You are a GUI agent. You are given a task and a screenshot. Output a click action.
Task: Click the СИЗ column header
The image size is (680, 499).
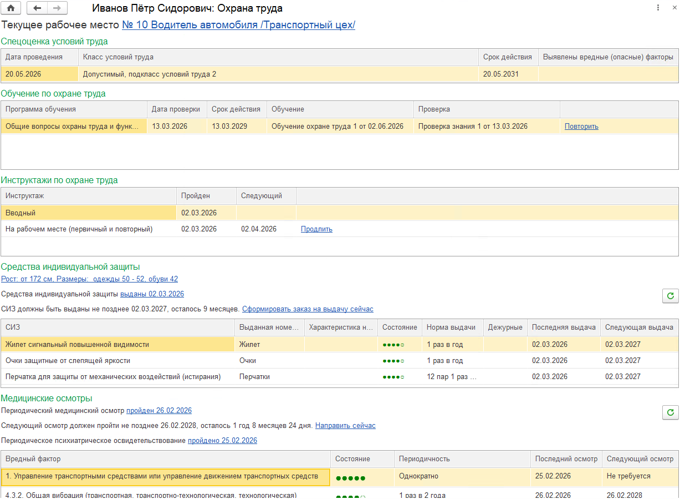coord(118,328)
